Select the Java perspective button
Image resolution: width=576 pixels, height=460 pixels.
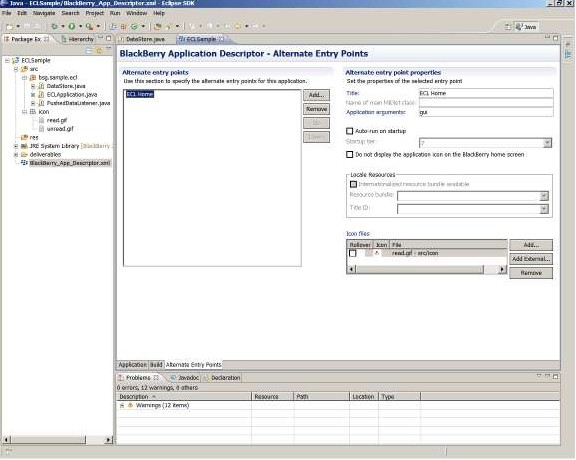526,27
